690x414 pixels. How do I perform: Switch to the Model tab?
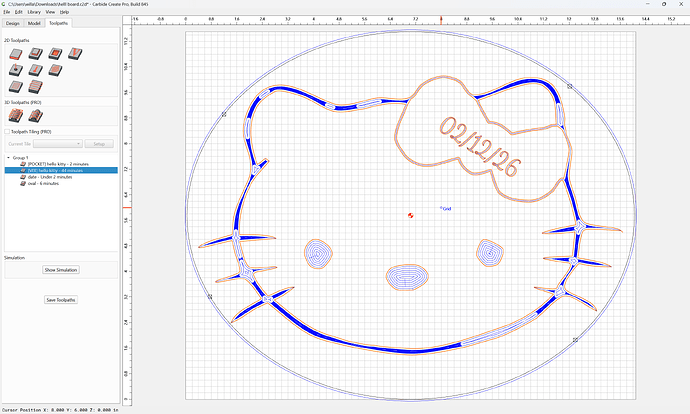(34, 23)
